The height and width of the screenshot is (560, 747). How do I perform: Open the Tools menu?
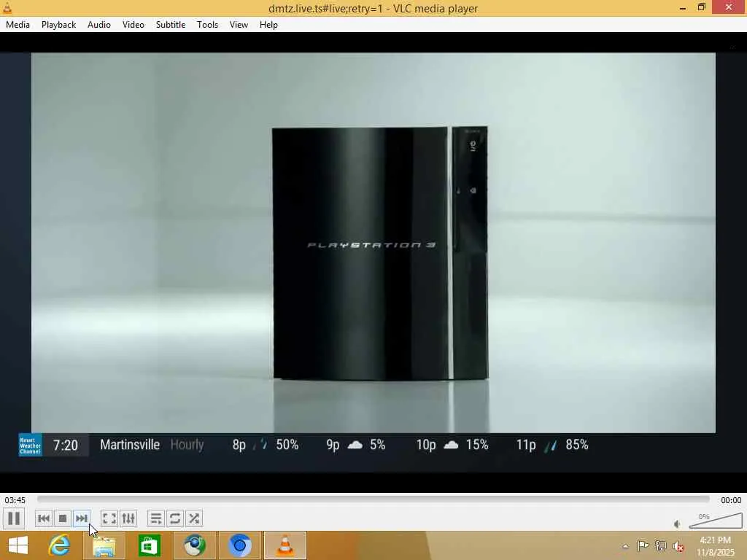[207, 25]
